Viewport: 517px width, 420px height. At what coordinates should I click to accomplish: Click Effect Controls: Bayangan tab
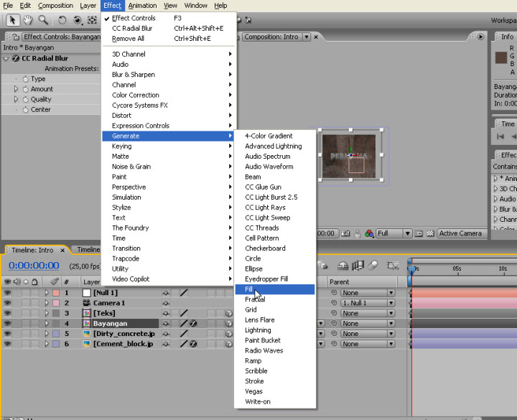(62, 37)
